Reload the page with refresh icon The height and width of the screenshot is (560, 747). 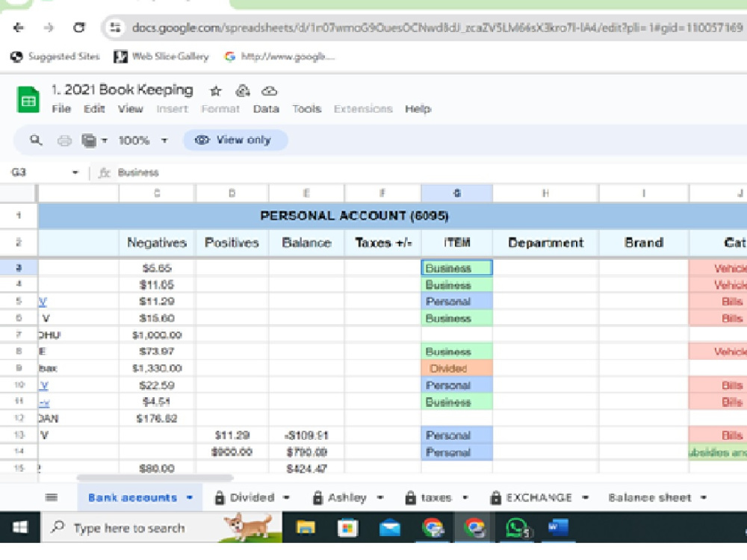(x=79, y=28)
